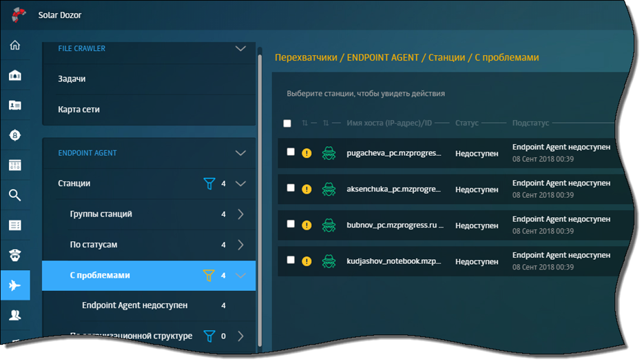Click warning icon for kudjashov_notebook row
The height and width of the screenshot is (364, 644).
tap(307, 261)
